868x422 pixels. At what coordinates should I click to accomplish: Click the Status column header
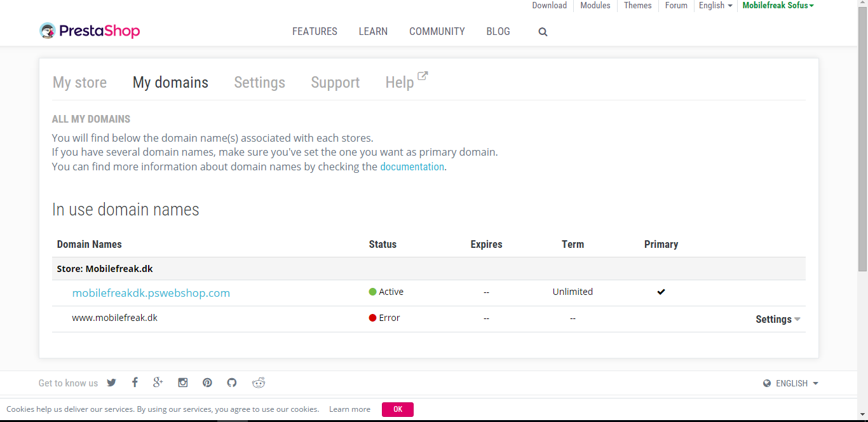click(383, 244)
